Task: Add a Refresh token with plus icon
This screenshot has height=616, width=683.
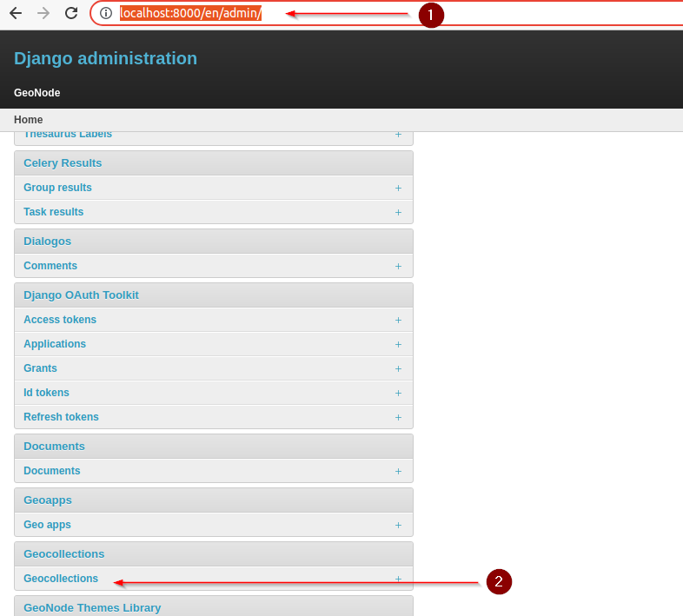Action: coord(398,417)
